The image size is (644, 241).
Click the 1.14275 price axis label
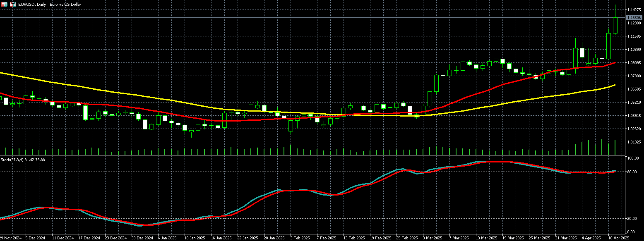tap(633, 10)
